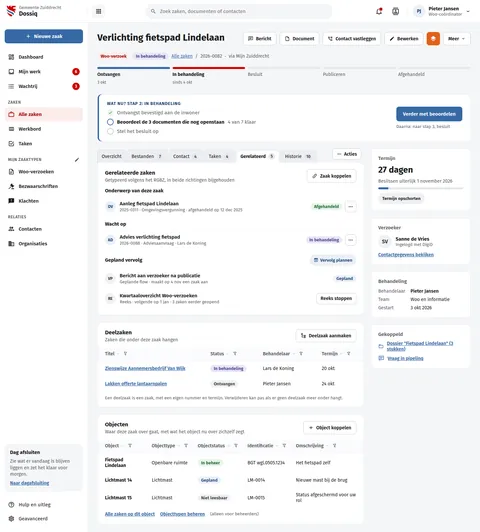480x532 pixels.
Task: Click Deelzaak aanmaken
Action: coord(326,336)
